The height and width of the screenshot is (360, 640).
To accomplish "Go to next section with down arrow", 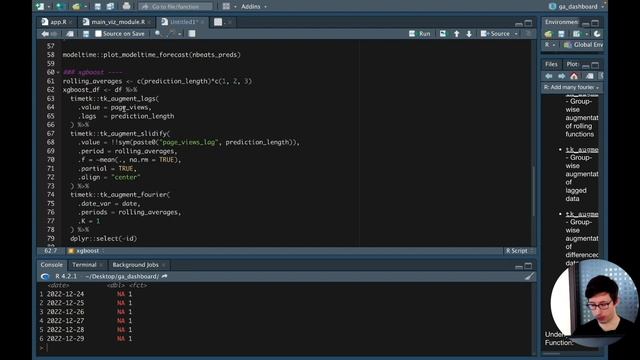I will (x=469, y=34).
